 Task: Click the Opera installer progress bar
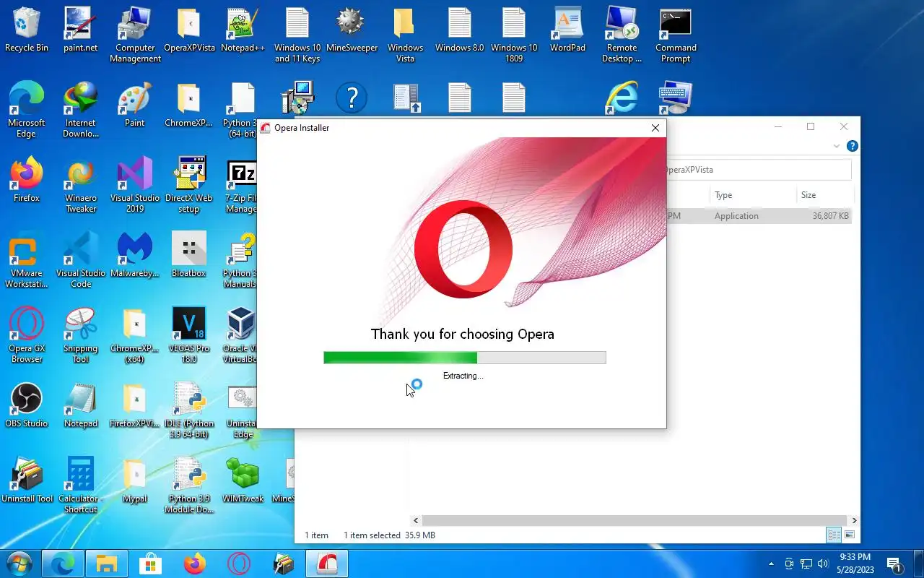click(464, 358)
